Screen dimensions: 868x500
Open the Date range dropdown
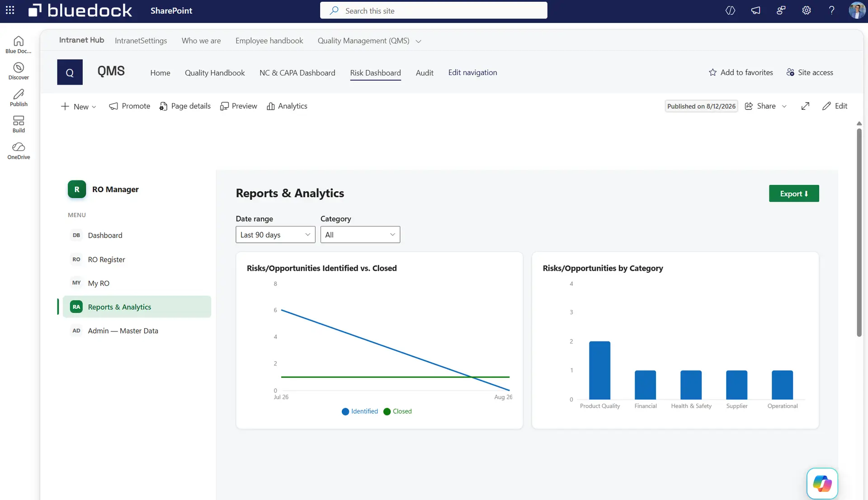tap(275, 235)
